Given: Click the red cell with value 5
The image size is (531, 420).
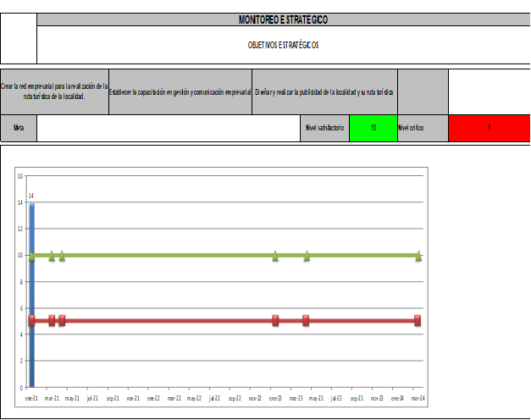Looking at the screenshot, I should click(489, 128).
